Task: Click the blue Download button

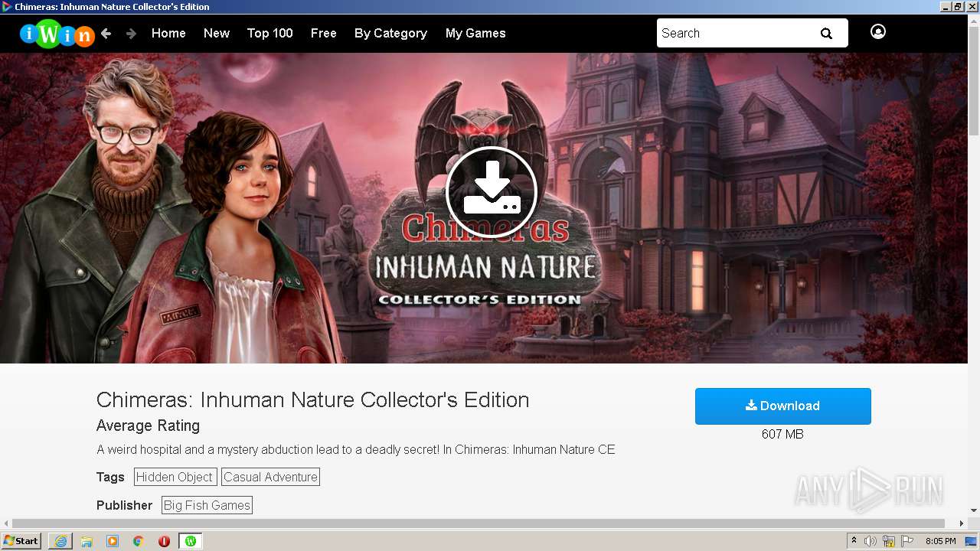Action: click(783, 406)
